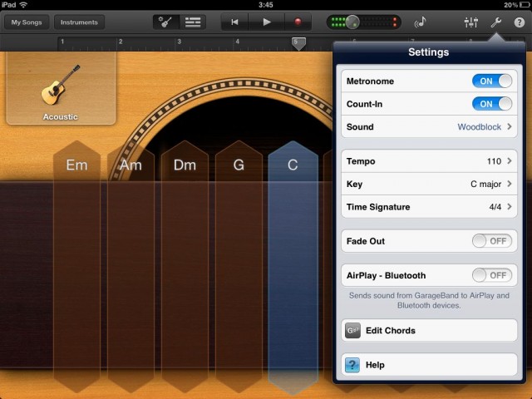
Task: Enable the Fade Out switch
Action: [492, 241]
